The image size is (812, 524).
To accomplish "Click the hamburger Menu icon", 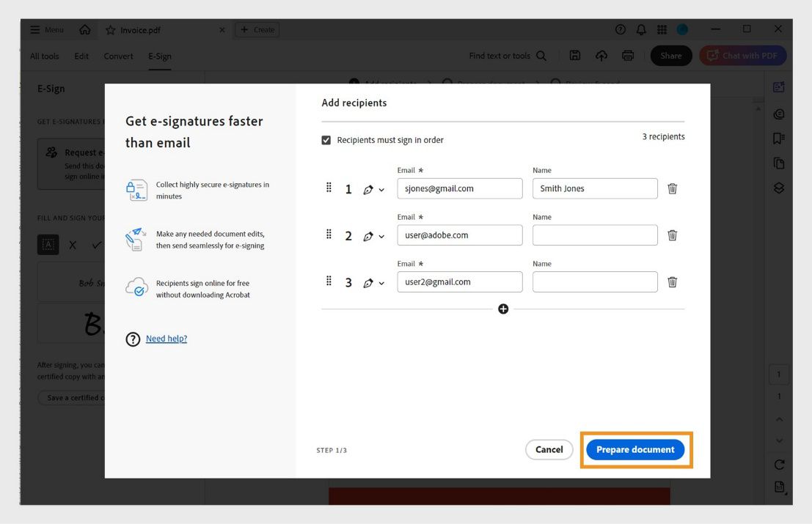I will 35,29.
